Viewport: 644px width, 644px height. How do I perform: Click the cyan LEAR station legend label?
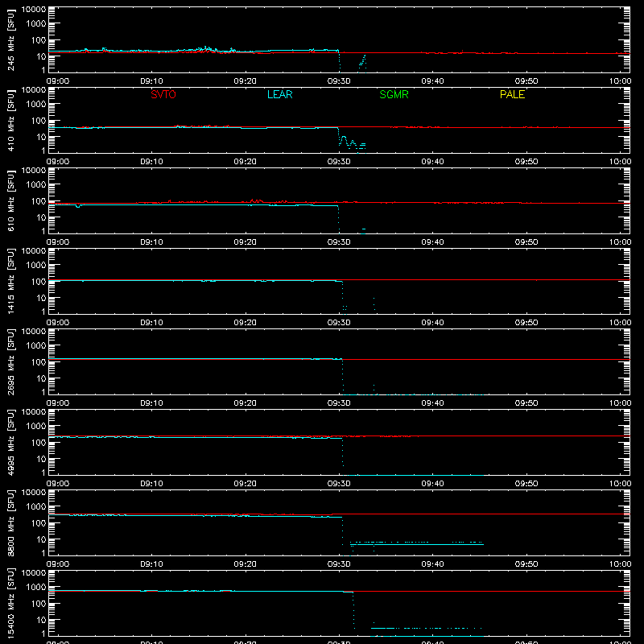click(x=279, y=94)
